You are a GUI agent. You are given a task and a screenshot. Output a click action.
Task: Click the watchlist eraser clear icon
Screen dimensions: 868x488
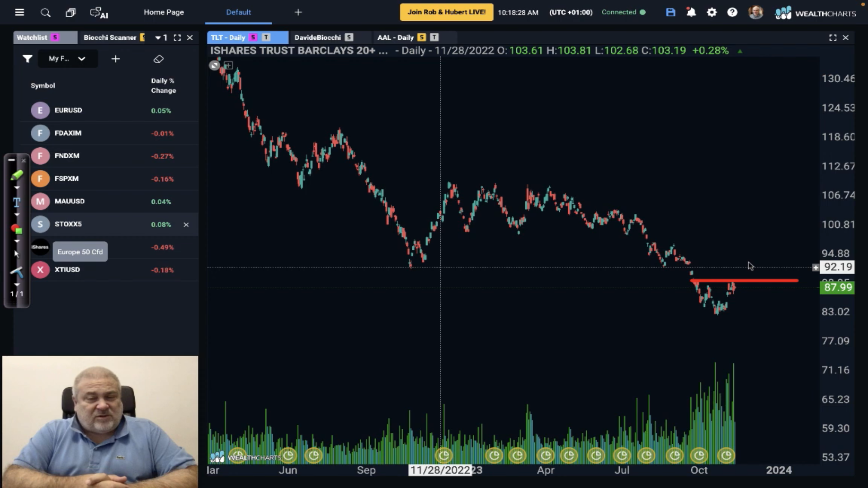(158, 59)
